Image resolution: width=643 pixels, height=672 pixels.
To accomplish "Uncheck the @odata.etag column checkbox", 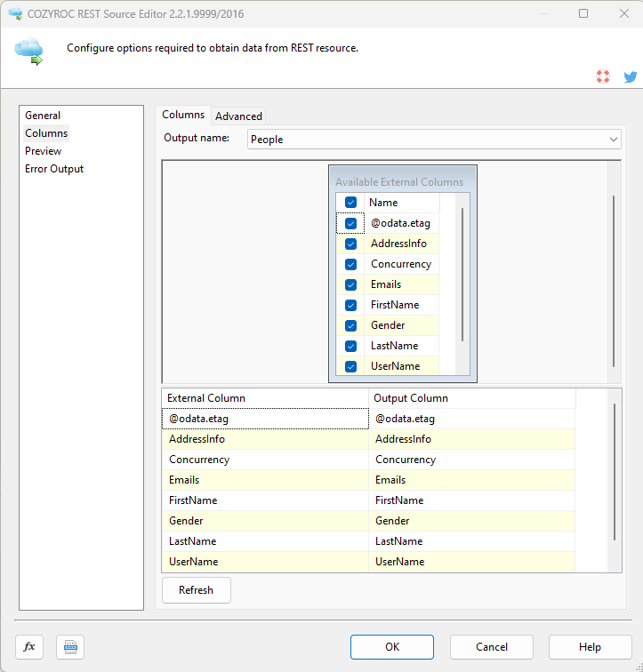I will click(350, 223).
